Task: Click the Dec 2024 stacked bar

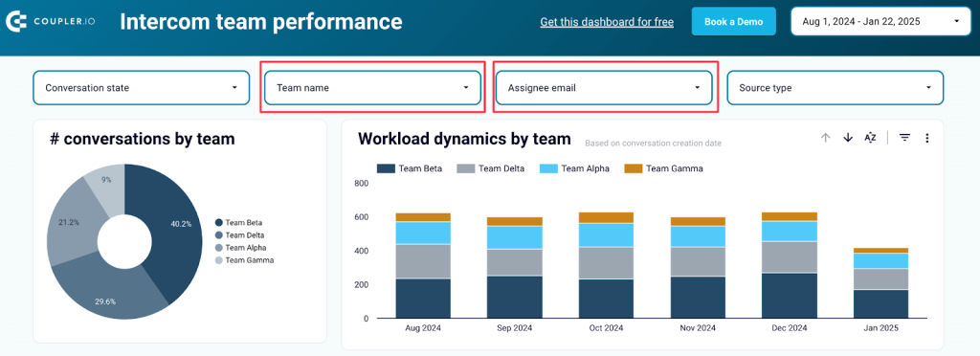Action: (x=790, y=265)
